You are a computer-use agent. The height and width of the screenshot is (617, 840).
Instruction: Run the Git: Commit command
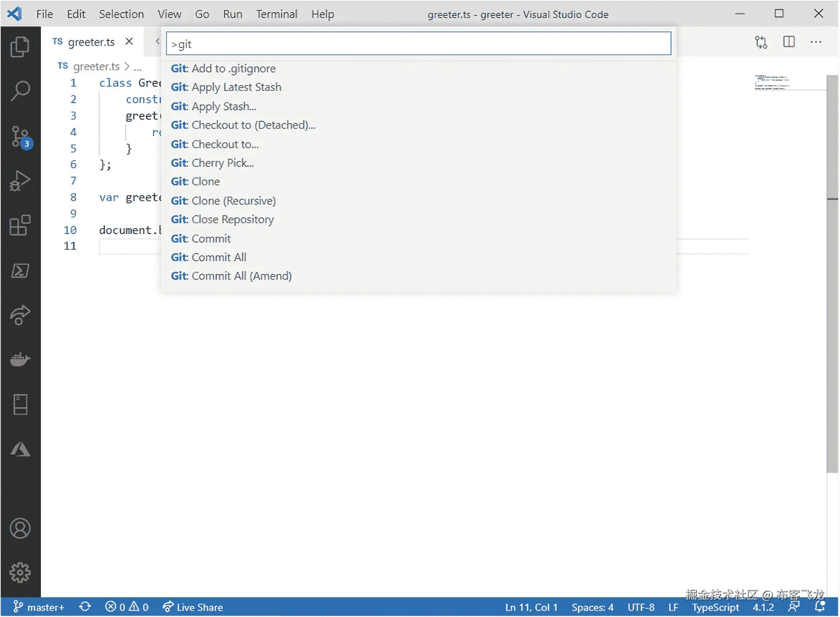419,238
